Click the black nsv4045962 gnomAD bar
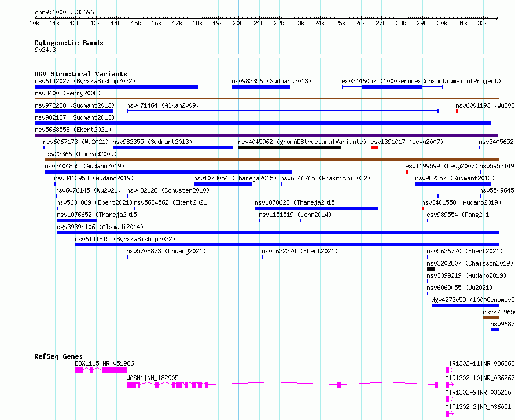The width and height of the screenshot is (515, 420). [x=290, y=148]
